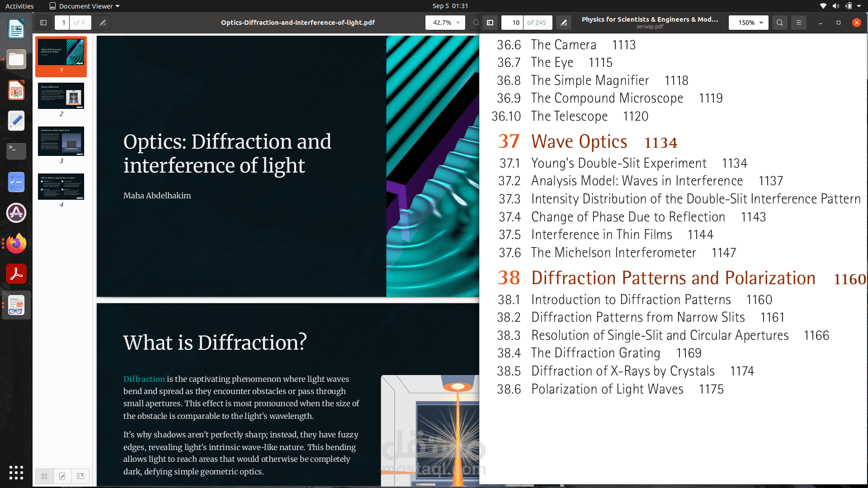
Task: Select thumbnails grid view in sidebar
Action: pyautogui.click(x=44, y=476)
